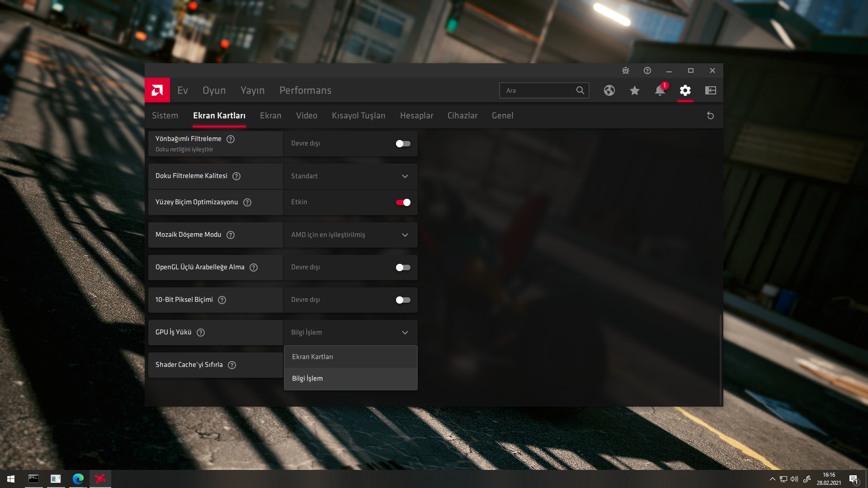Click the reset settings arrow icon
The width and height of the screenshot is (868, 488).
click(710, 116)
